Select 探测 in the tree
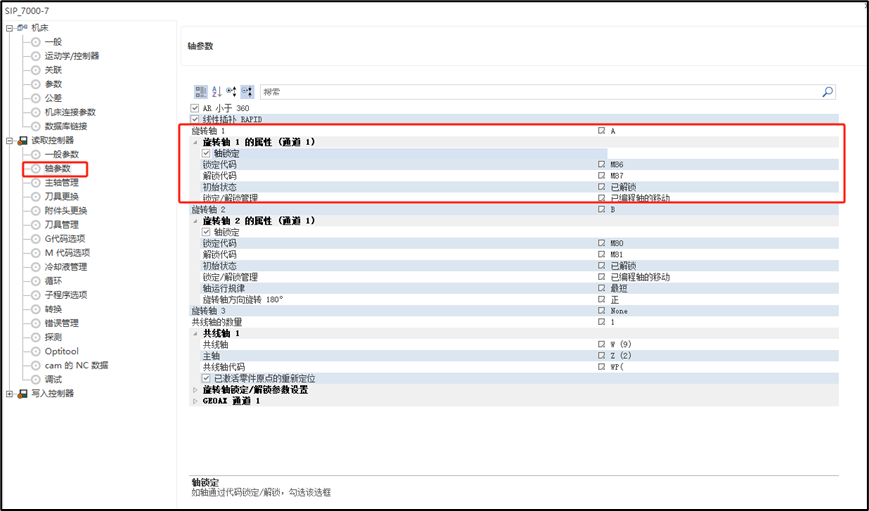 tap(53, 337)
